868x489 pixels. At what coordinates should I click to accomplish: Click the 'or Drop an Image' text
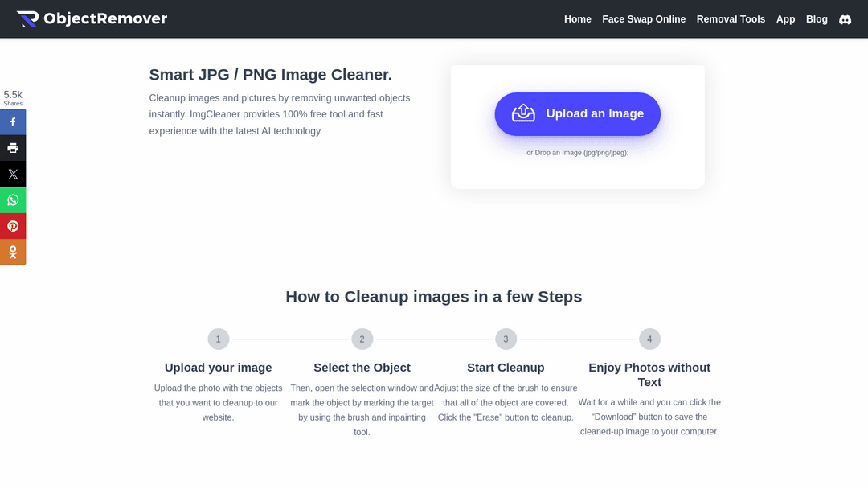577,152
